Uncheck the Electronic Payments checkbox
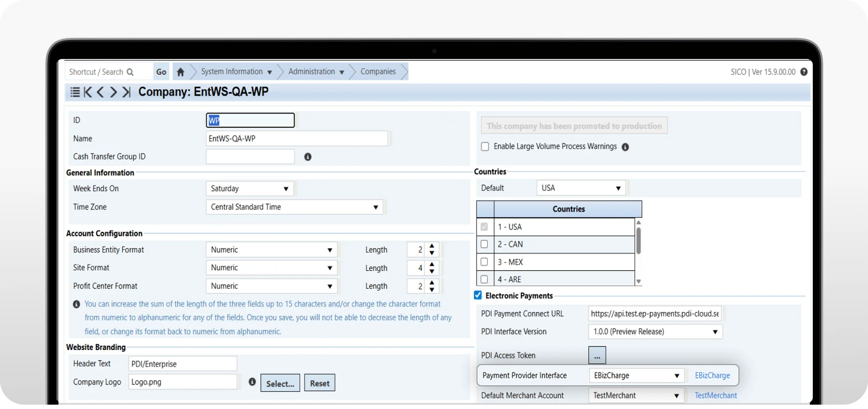 coord(478,295)
